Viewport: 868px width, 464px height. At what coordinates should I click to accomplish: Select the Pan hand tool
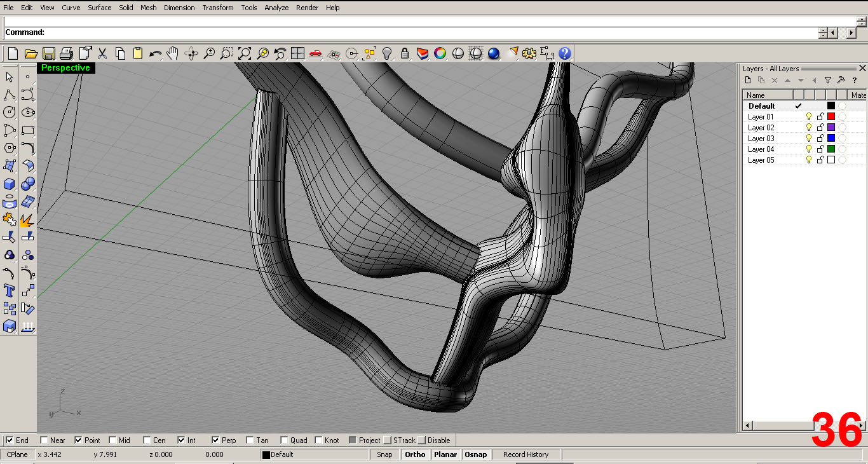[173, 53]
